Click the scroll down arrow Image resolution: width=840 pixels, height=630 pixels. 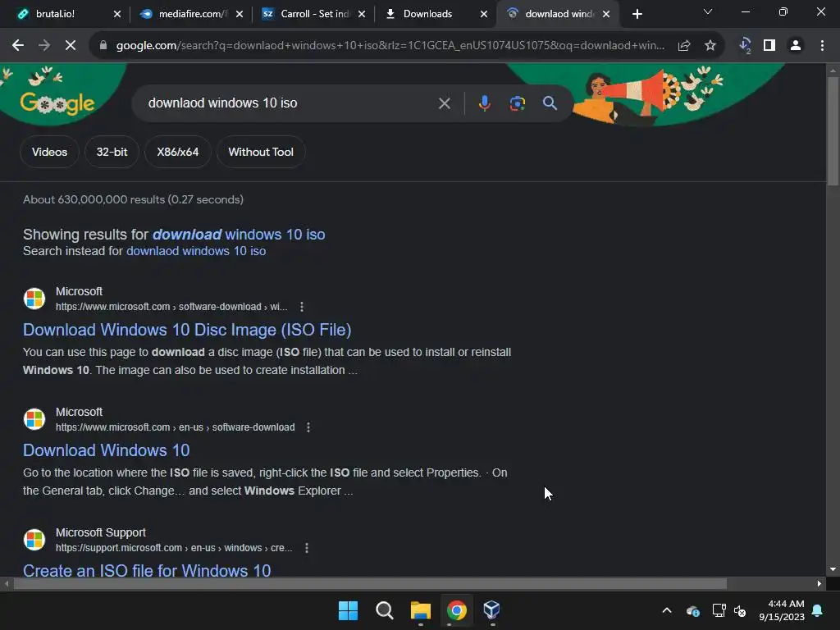coord(833,569)
